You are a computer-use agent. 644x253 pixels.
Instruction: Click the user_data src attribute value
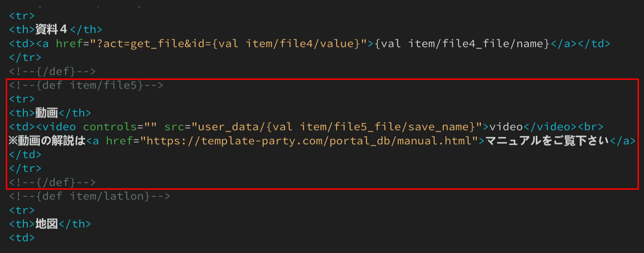pyautogui.click(x=337, y=127)
